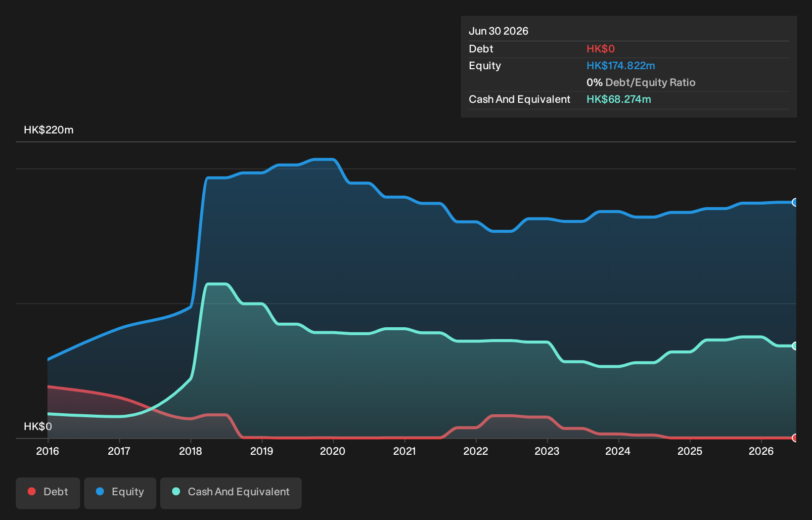Select the Debt endpoint marker at Jun 2026
812x520 pixels.
795,438
